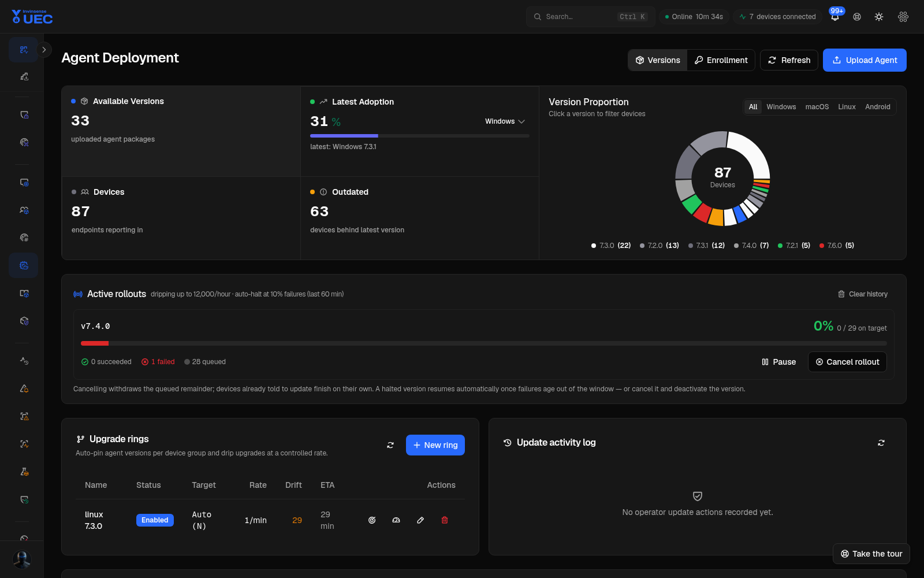This screenshot has height=578, width=924.
Task: Open the notifications bell showing 99+
Action: 835,17
